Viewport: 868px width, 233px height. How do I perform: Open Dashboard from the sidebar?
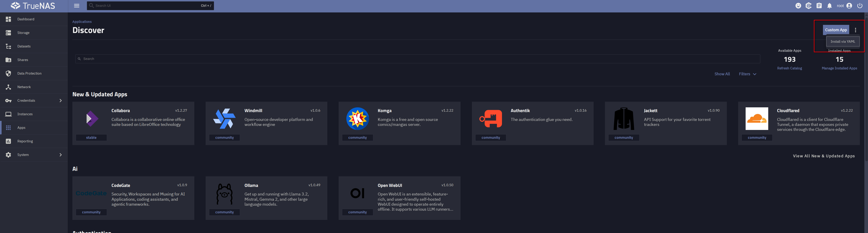[34, 19]
